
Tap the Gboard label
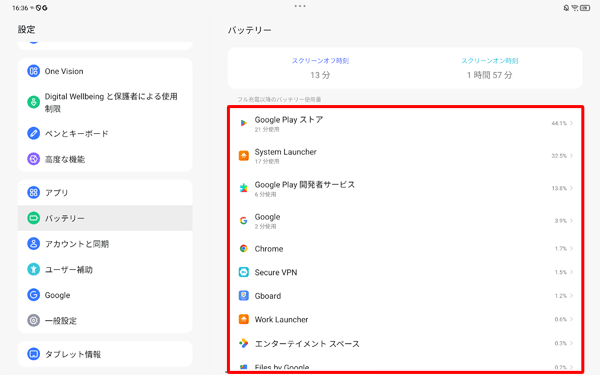[x=268, y=296]
